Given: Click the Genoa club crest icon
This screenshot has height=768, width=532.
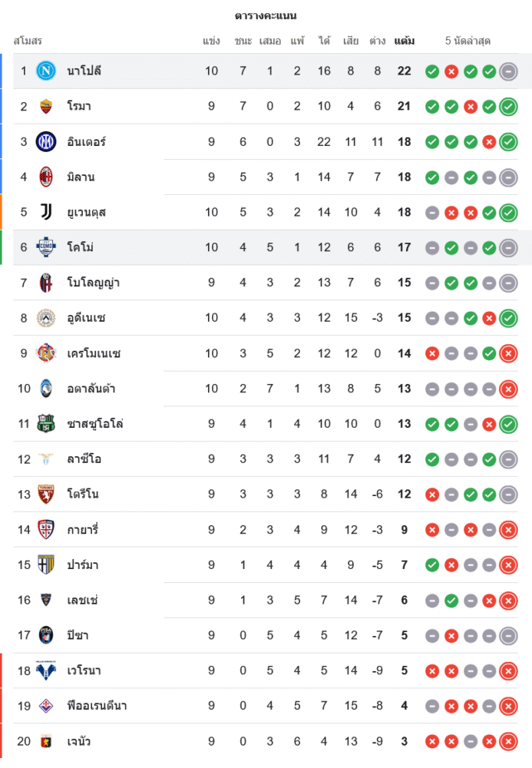Looking at the screenshot, I should click(46, 741).
